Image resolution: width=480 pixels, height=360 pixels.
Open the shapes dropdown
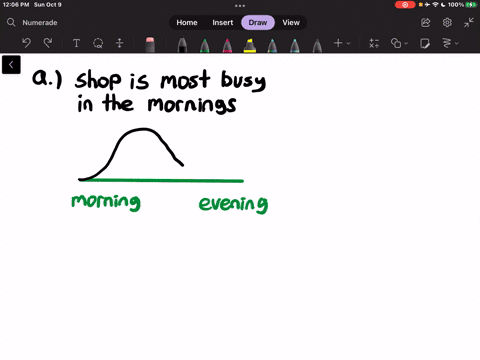coord(399,43)
